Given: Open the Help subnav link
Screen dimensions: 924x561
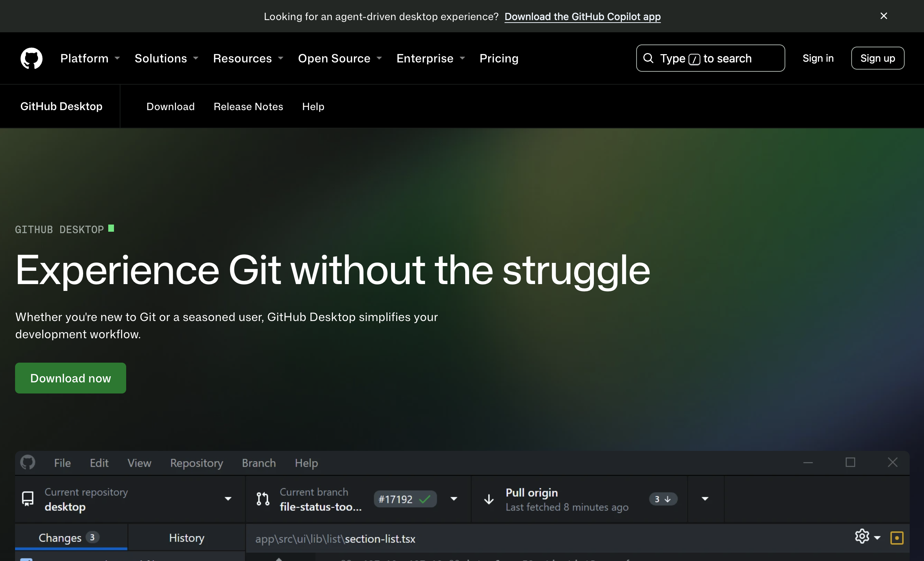Looking at the screenshot, I should click(313, 107).
